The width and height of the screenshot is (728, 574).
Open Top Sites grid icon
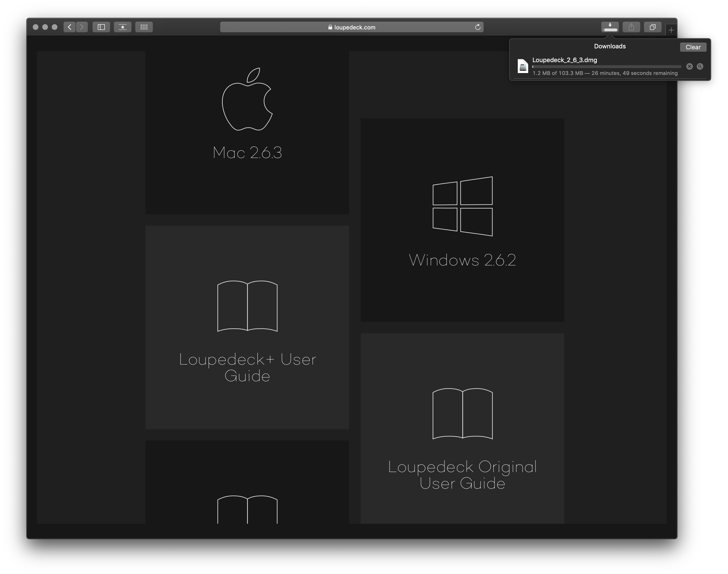(x=144, y=27)
